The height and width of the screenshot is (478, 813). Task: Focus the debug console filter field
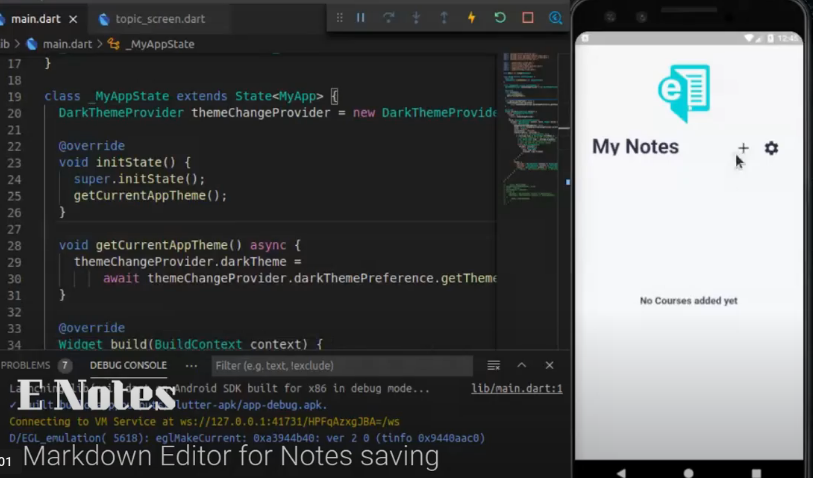coord(342,365)
